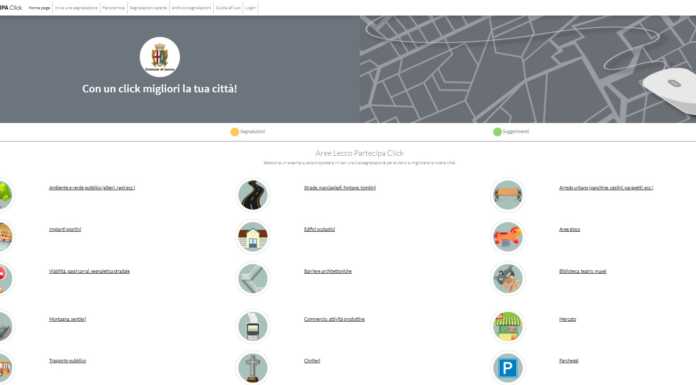Click the green tree environment icon
Viewport: 696px width, 385px height.
click(5, 195)
